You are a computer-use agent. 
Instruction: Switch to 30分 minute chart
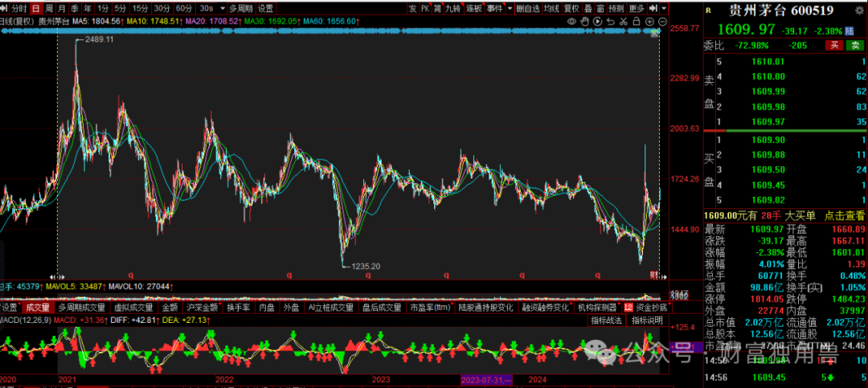(x=162, y=8)
